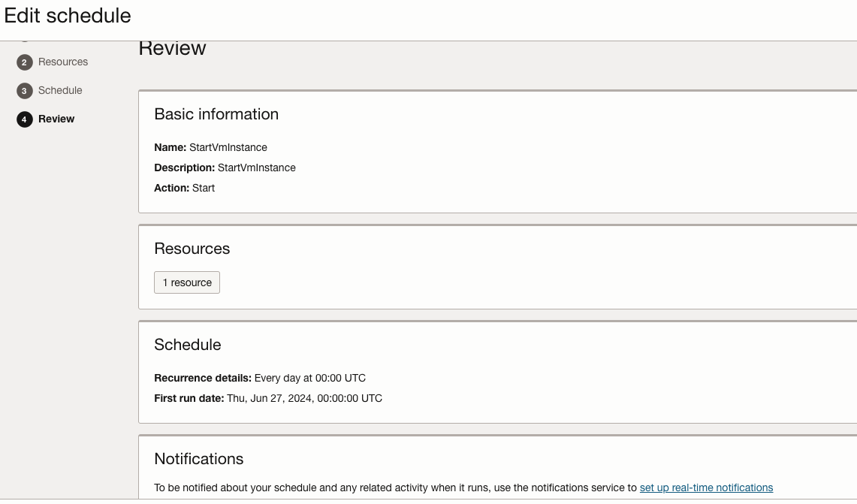Select the Review step in sidebar
857x504 pixels.
click(56, 119)
